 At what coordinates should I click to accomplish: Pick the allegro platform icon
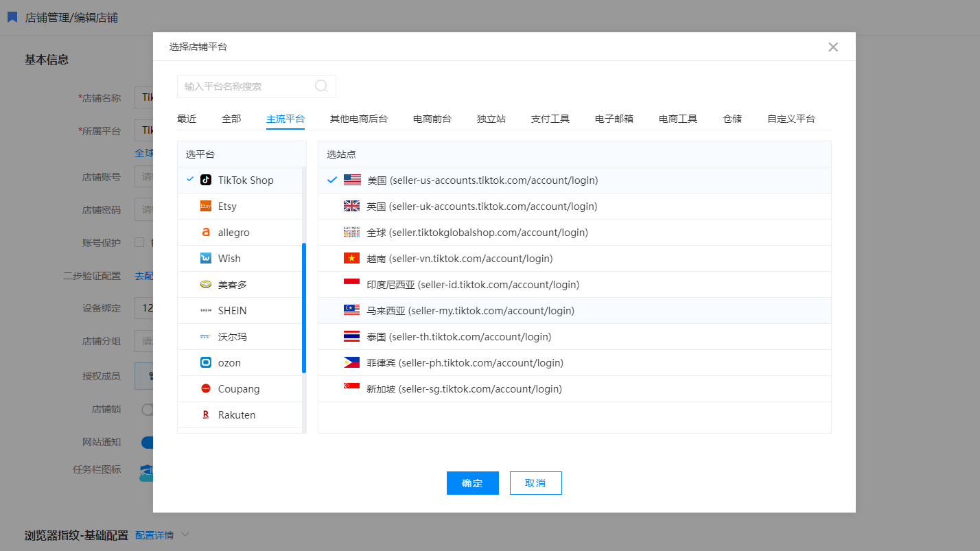tap(206, 233)
